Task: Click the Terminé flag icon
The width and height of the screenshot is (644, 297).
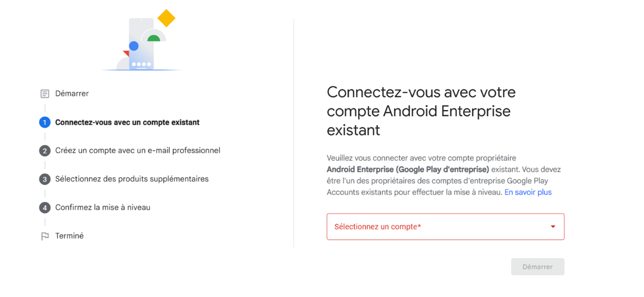Action: 45,236
